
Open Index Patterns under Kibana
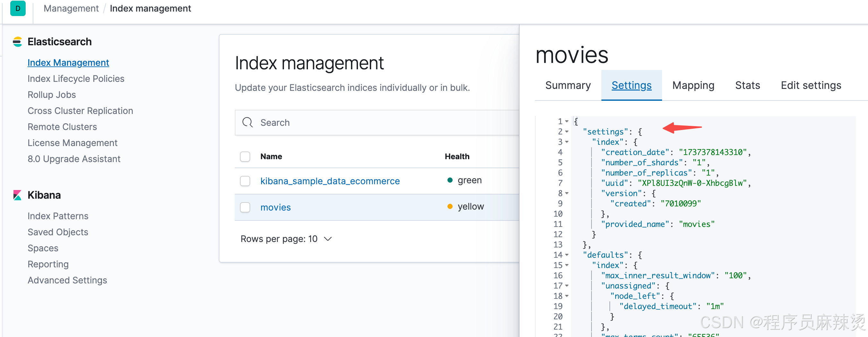58,216
